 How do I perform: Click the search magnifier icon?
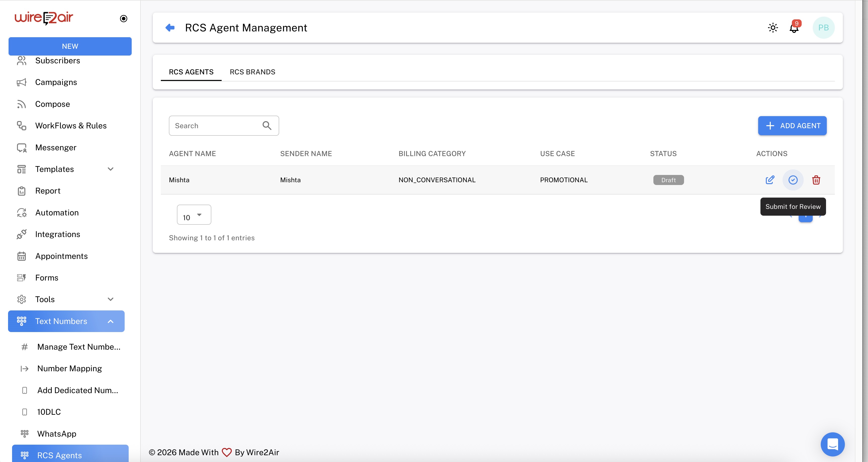(267, 126)
